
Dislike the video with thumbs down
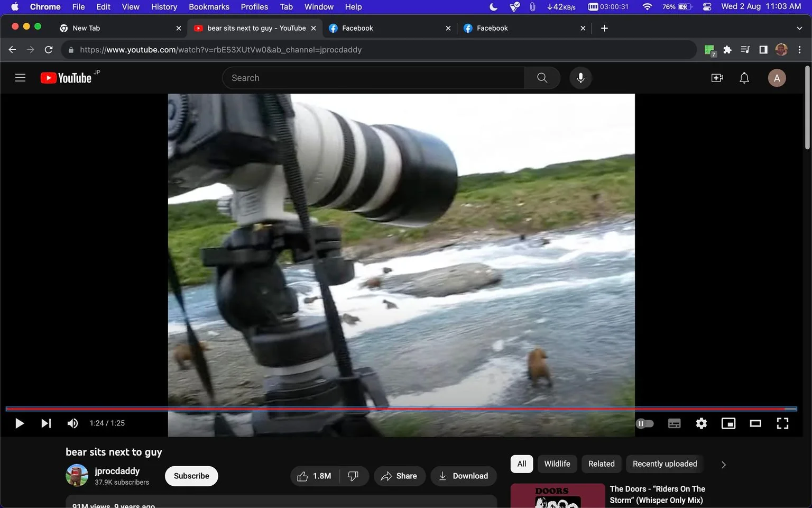coord(353,476)
